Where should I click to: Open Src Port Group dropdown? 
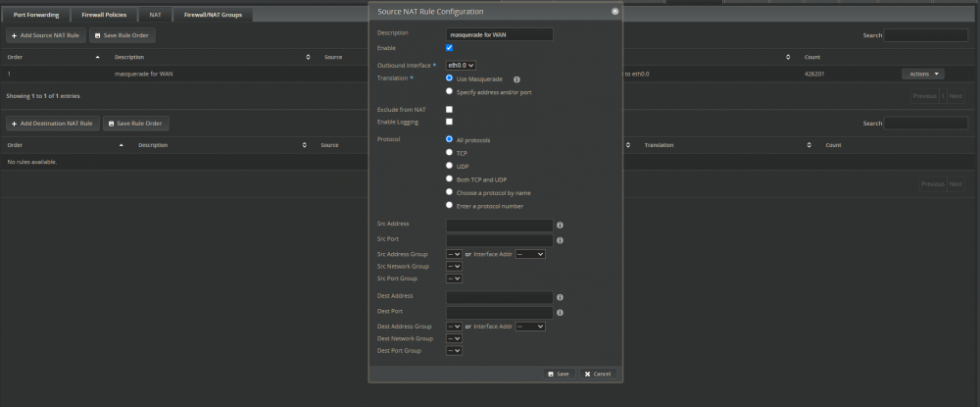click(454, 279)
